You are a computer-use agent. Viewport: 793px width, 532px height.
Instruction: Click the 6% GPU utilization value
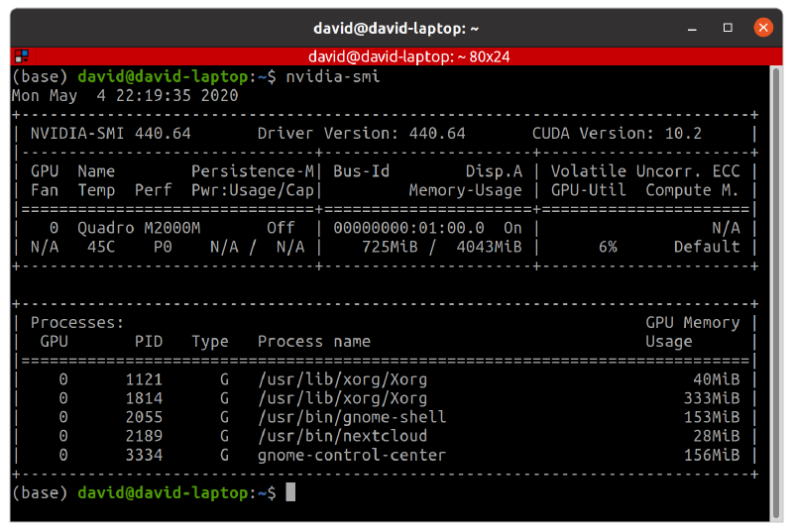tap(608, 247)
